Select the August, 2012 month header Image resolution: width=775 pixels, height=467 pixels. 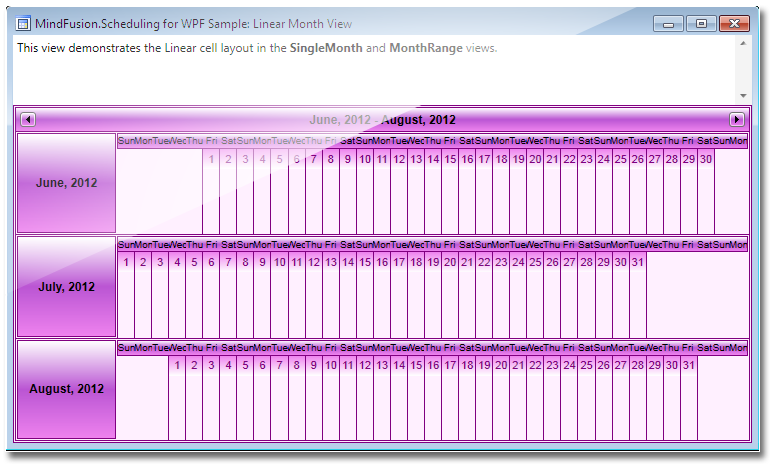[66, 389]
